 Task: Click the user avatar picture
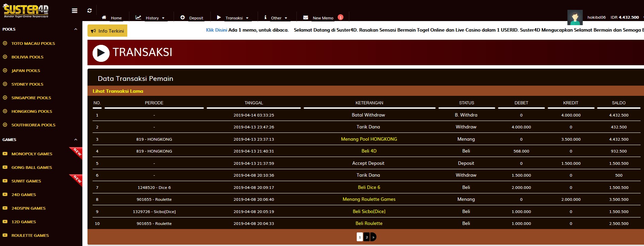pos(575,17)
